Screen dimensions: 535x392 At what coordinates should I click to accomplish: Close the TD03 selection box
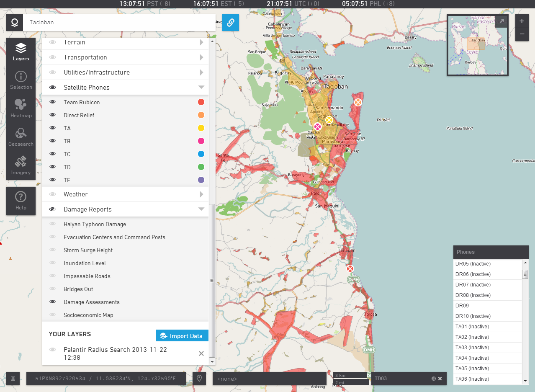point(440,379)
